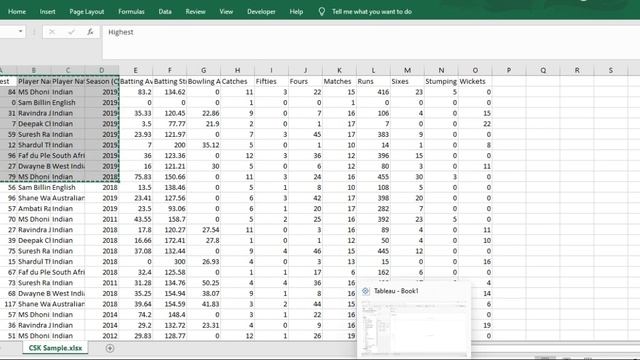Click the Wickets header cell
The height and width of the screenshot is (360, 640).
point(475,81)
